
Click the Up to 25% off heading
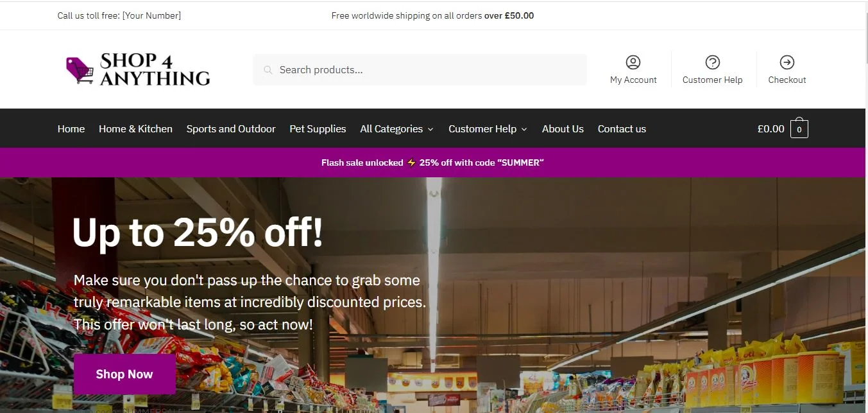198,233
